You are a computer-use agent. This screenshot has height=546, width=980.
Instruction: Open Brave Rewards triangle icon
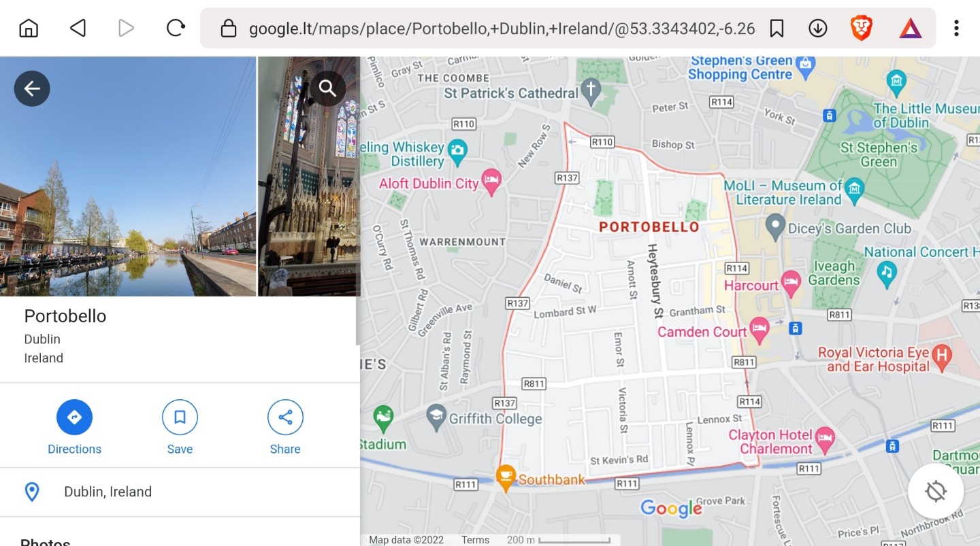click(911, 28)
